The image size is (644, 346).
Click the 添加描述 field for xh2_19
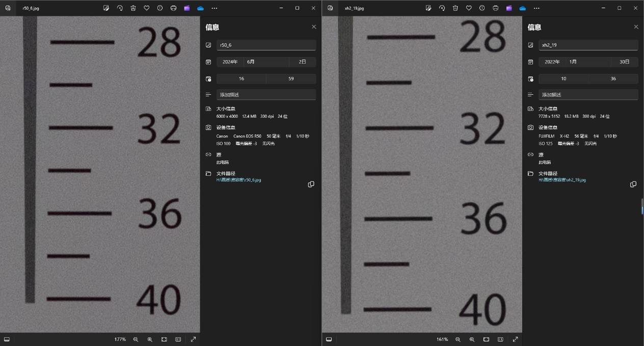(x=588, y=95)
